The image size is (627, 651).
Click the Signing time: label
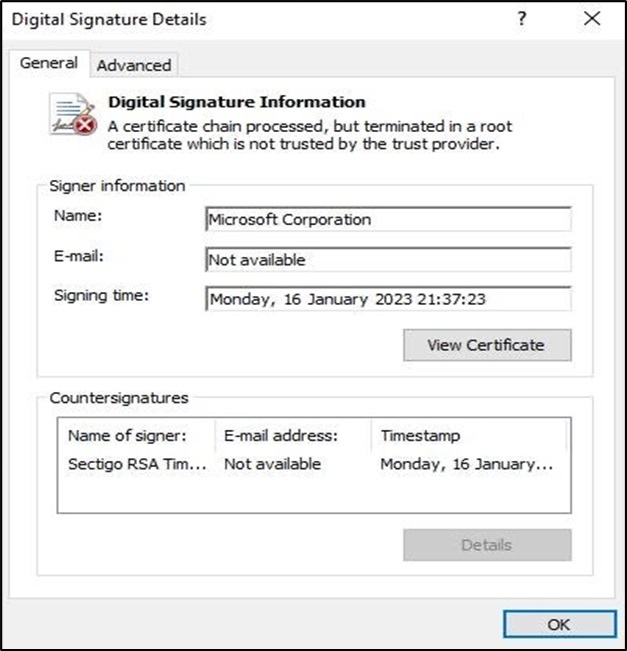click(101, 296)
